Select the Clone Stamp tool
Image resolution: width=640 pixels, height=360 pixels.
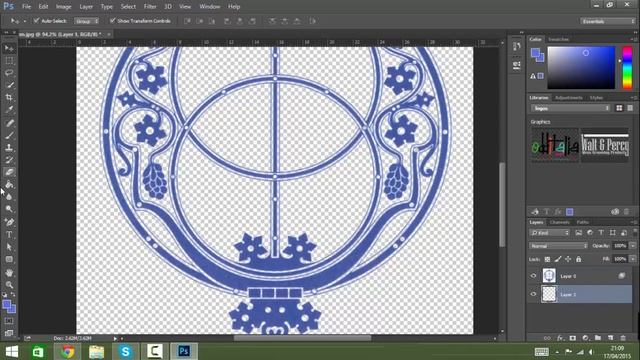[9, 147]
